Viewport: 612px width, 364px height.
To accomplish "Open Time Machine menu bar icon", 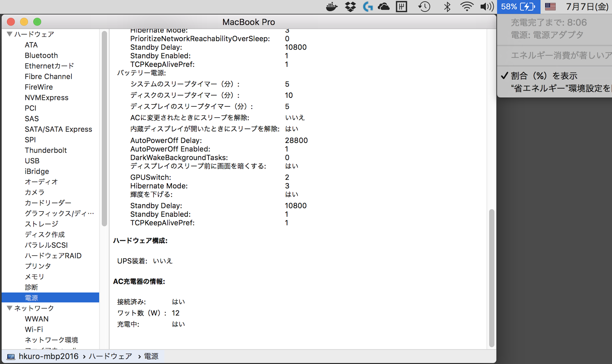I will click(424, 6).
